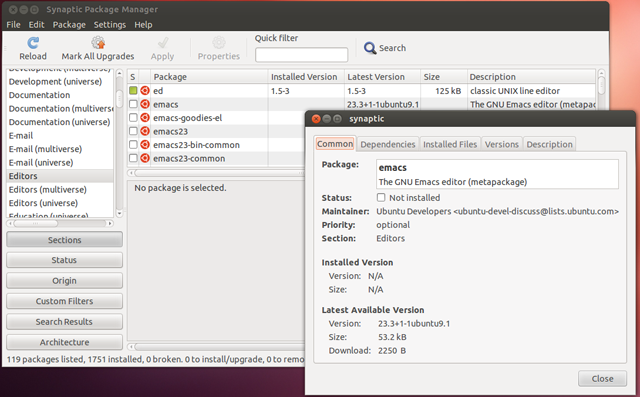Select the emacs23-common package name
640x397 pixels.
point(189,158)
